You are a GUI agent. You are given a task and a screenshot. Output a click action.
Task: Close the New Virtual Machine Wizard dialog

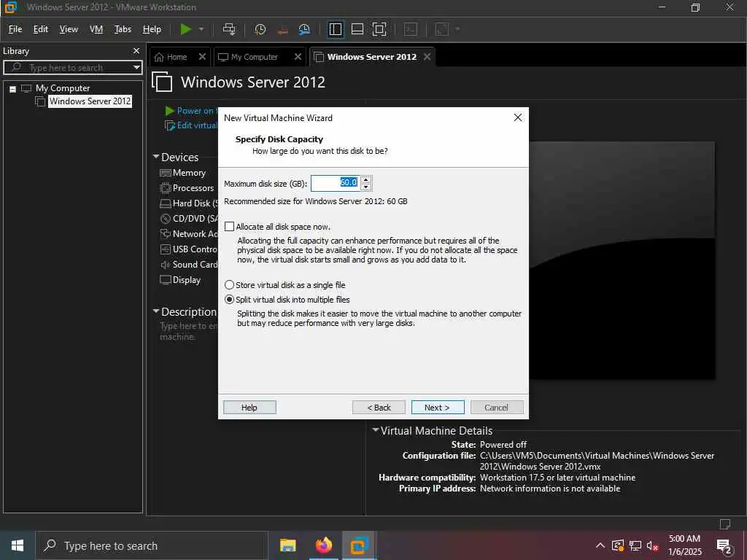(518, 117)
